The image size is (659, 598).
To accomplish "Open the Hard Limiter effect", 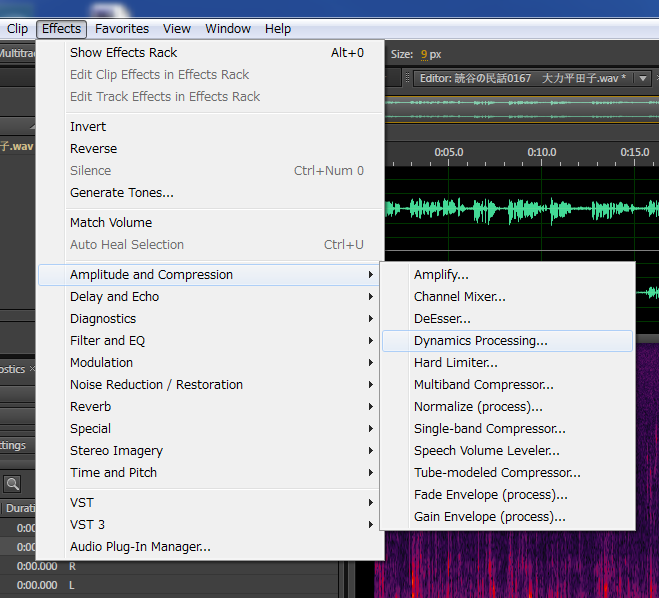I will 507,363.
